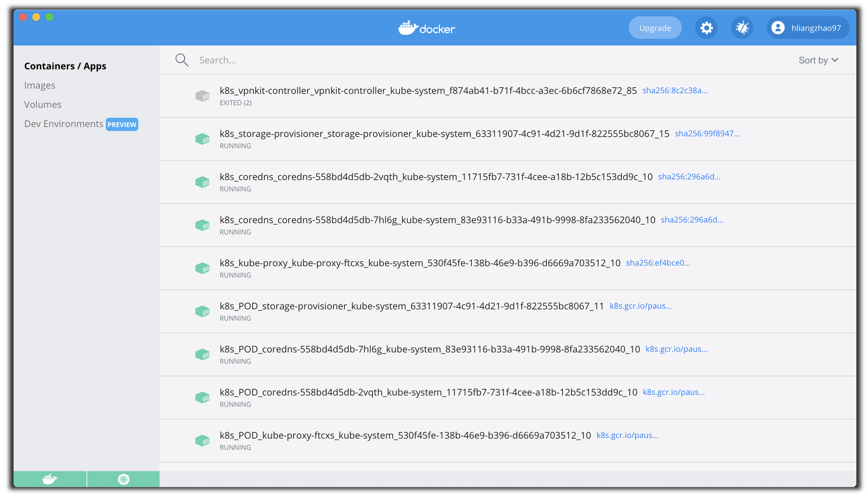Select k8s_coredns_coredns-558bd4d5db-7hl6g container name
The image size is (868, 498).
click(x=437, y=220)
